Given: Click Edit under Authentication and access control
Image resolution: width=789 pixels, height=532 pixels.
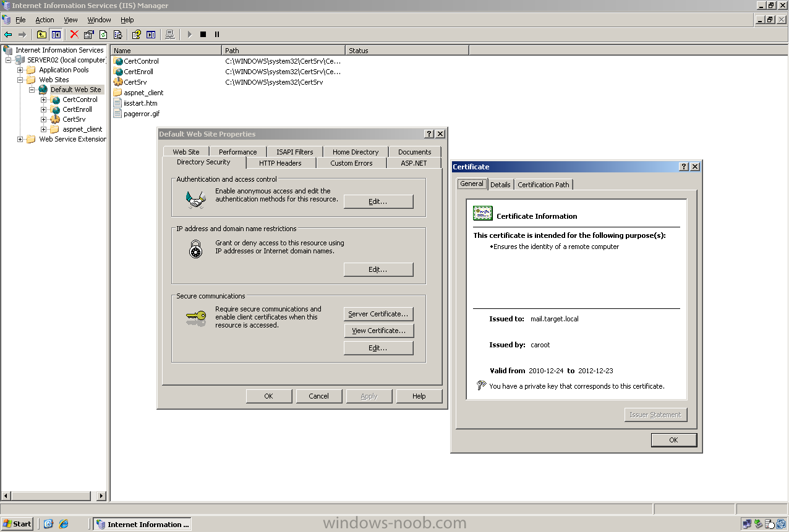Looking at the screenshot, I should tap(378, 201).
